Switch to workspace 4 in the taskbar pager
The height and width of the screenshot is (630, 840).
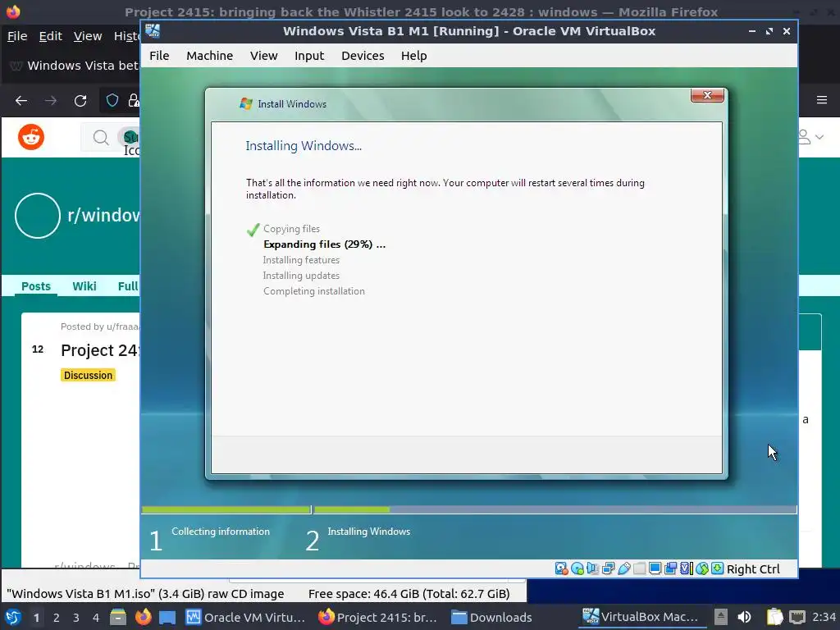[96, 618]
